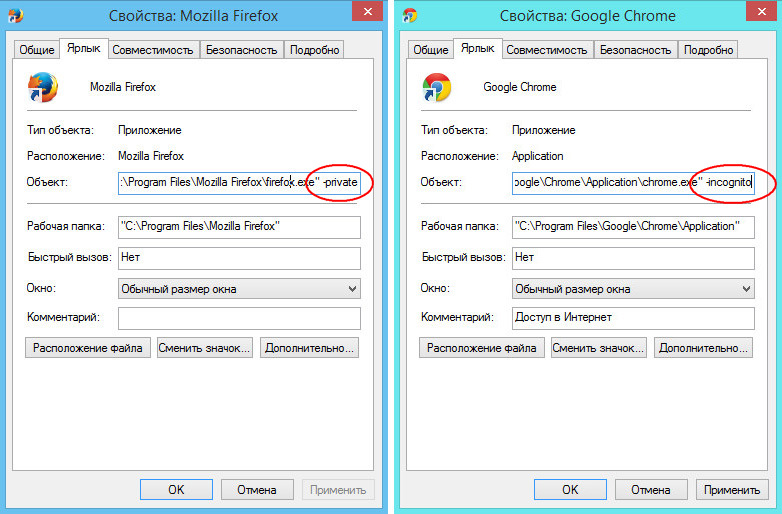Open Подробно tab in Chrome properties
This screenshot has height=514, width=782.
pos(708,50)
